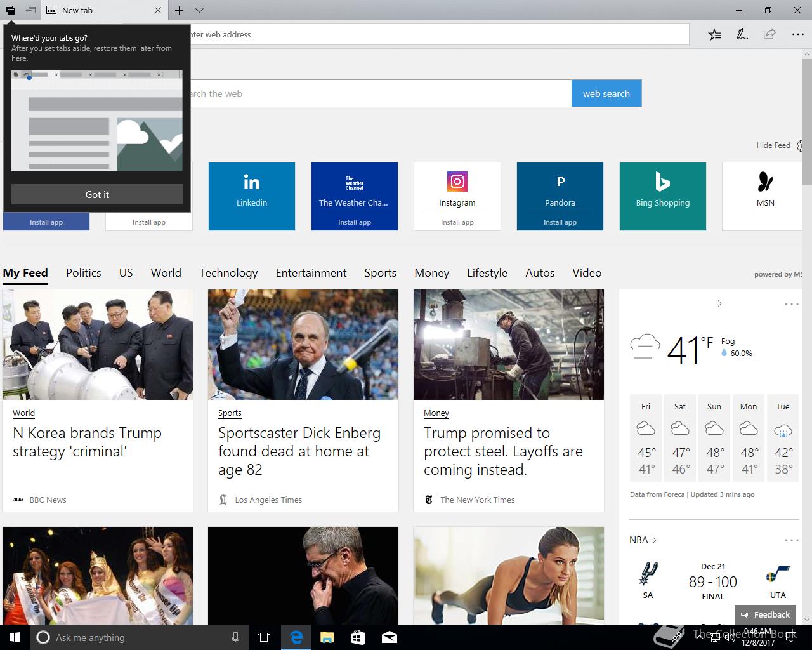Screen dimensions: 812x650
Task: Open the Favorites hub star icon
Action: (714, 34)
